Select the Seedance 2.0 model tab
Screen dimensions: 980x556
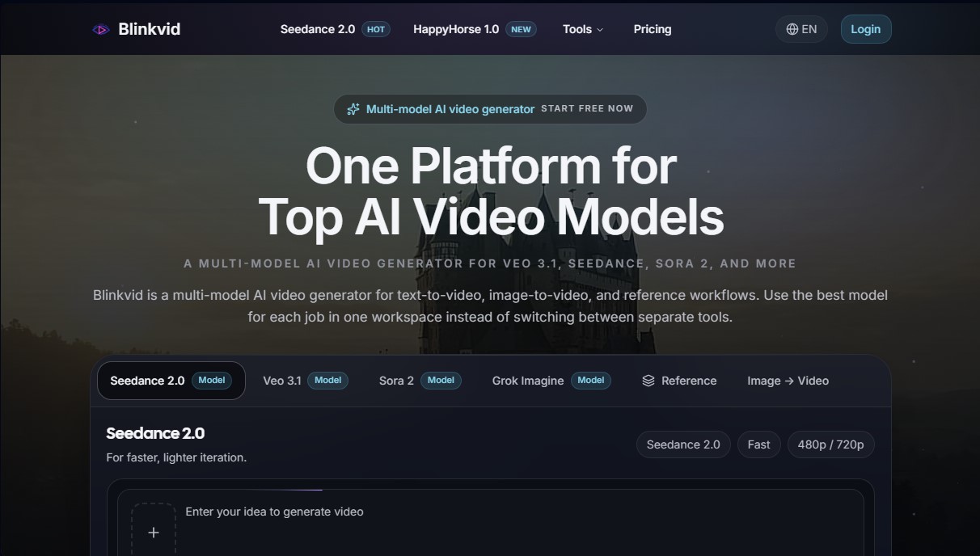171,381
